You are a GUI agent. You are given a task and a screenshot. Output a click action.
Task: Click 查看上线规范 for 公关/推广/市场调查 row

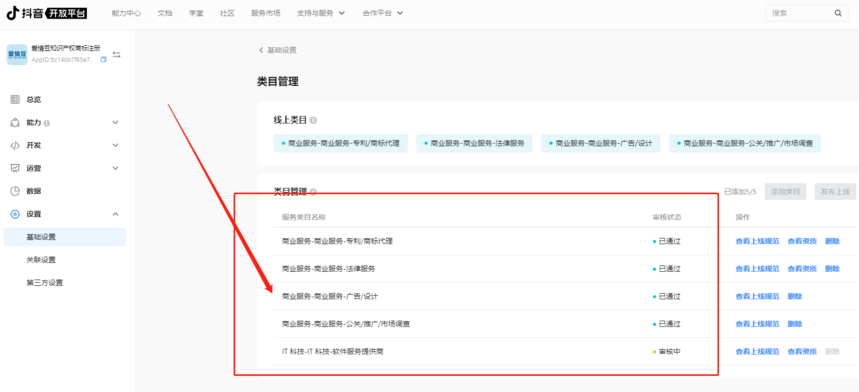point(757,324)
